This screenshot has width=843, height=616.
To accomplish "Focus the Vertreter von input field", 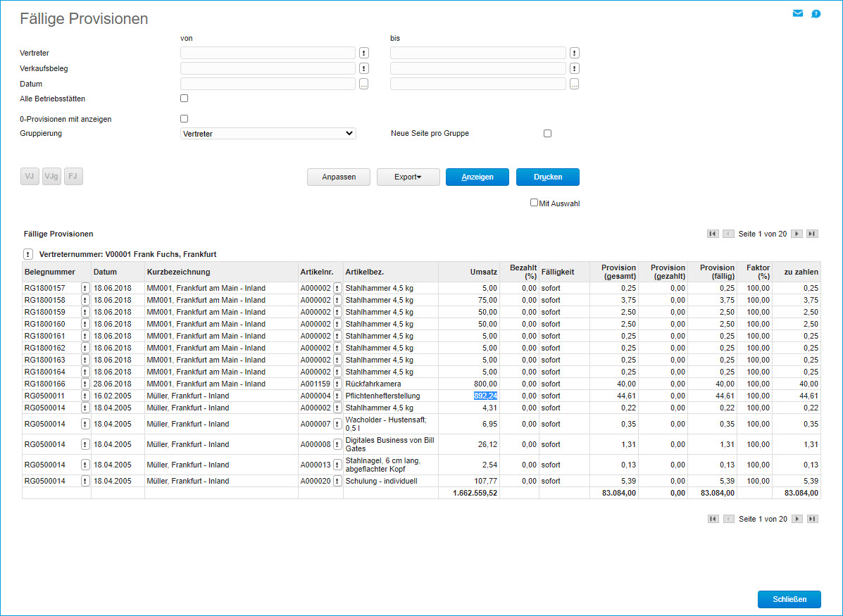I will 268,53.
